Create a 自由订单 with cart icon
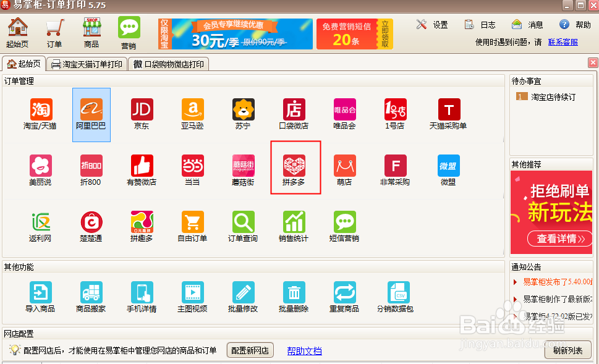Viewport: 599px width, 364px height. (192, 227)
